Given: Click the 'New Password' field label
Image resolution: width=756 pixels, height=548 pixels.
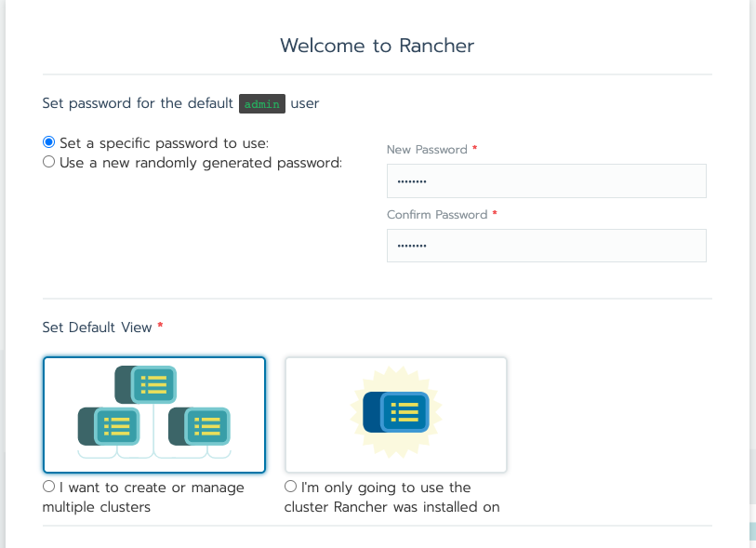Looking at the screenshot, I should click(427, 150).
